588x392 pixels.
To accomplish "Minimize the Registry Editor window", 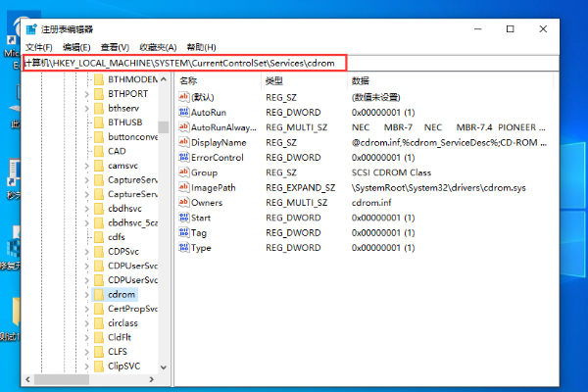I will pos(478,28).
